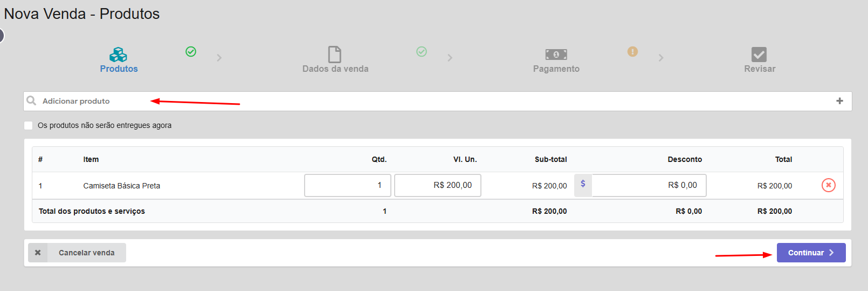
Task: Click the chevron after Produtos step
Action: point(219,58)
